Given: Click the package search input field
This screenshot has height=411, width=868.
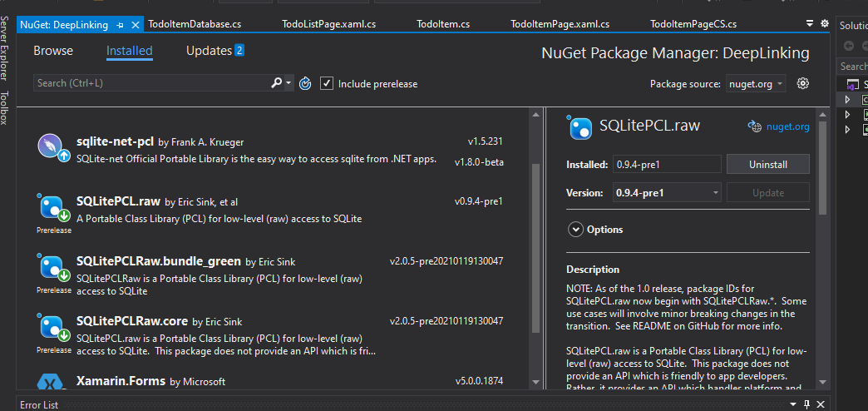Looking at the screenshot, I should [151, 83].
